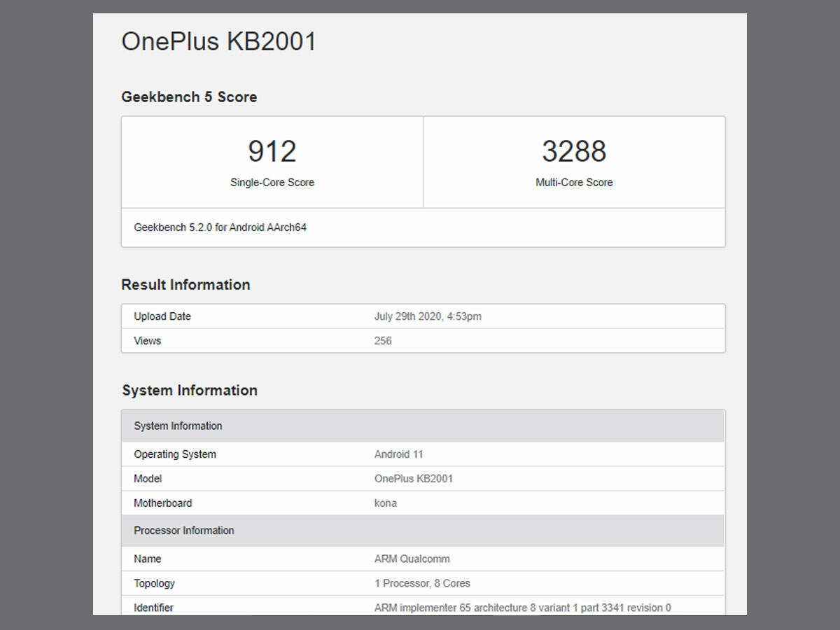The width and height of the screenshot is (840, 630).
Task: Click the Multi-Core Score label
Action: [x=574, y=183]
